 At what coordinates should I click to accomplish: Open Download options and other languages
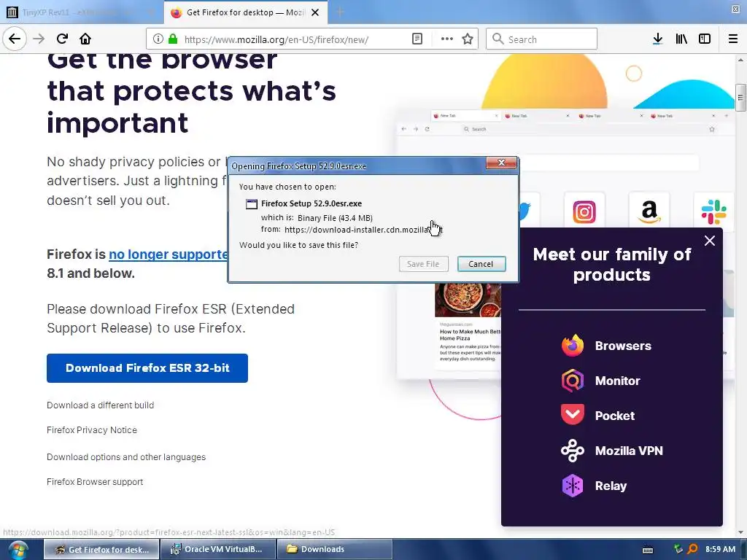126,457
